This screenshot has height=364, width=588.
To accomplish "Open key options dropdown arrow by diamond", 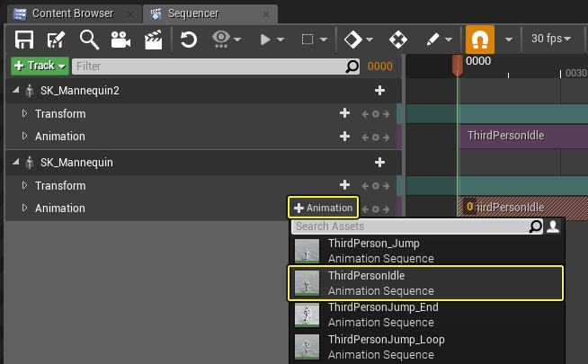I will (370, 39).
